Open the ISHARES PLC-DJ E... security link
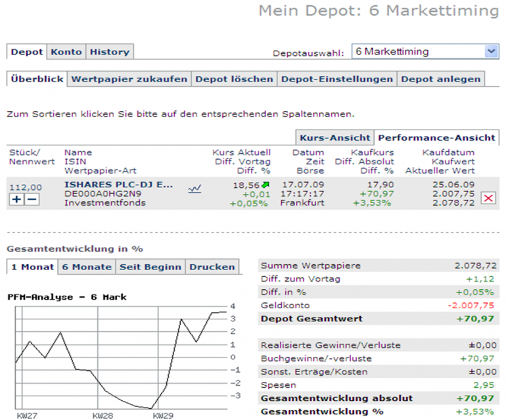This screenshot has width=506, height=420. (x=118, y=185)
